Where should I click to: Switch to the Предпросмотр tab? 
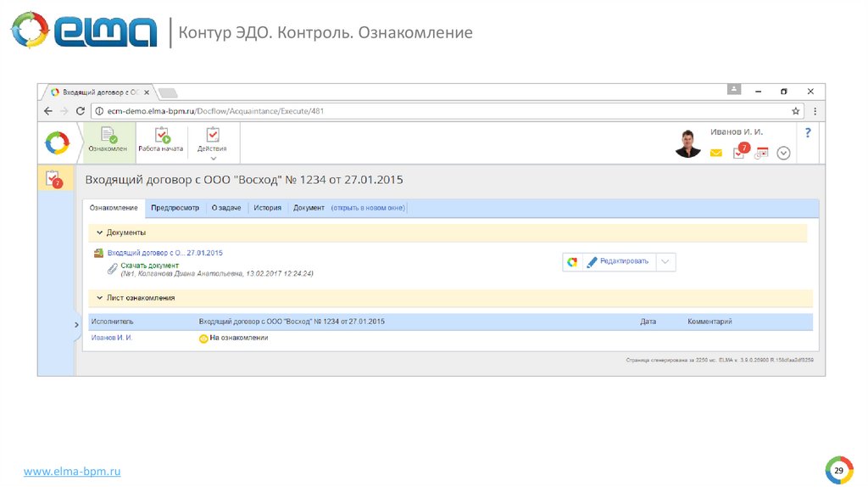click(x=175, y=208)
